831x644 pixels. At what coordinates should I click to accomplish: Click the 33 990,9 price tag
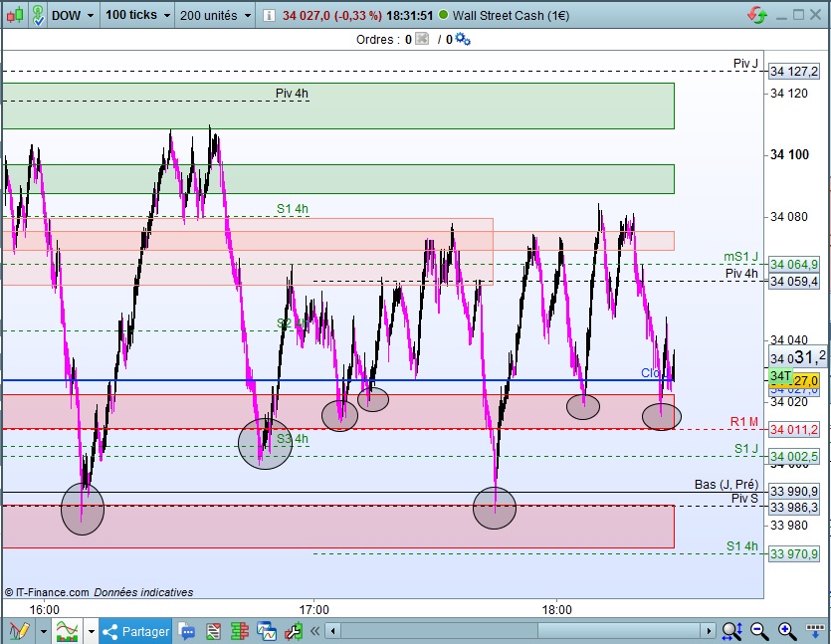[794, 491]
